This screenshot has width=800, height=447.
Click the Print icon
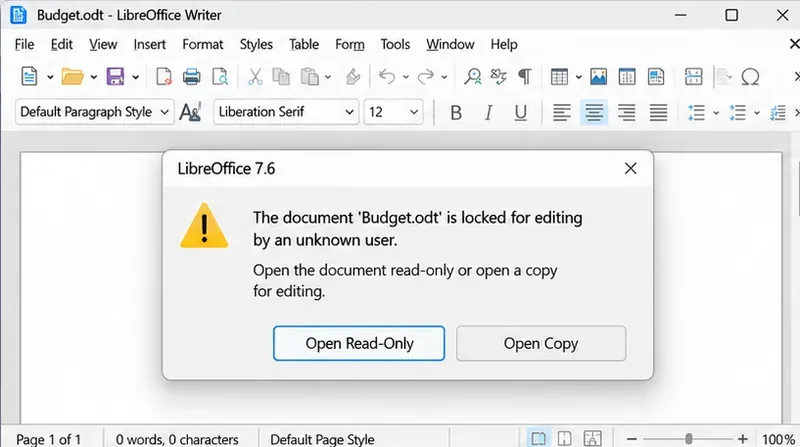pos(191,77)
